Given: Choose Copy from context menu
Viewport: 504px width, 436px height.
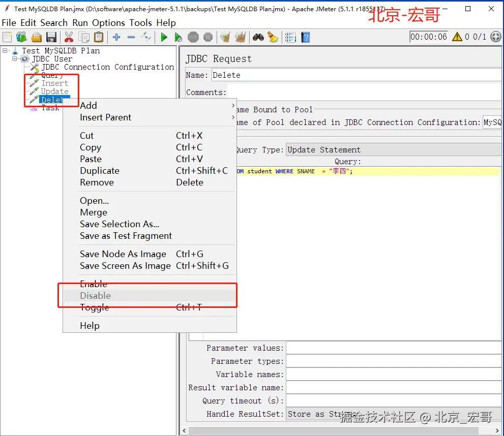Looking at the screenshot, I should (150, 147).
